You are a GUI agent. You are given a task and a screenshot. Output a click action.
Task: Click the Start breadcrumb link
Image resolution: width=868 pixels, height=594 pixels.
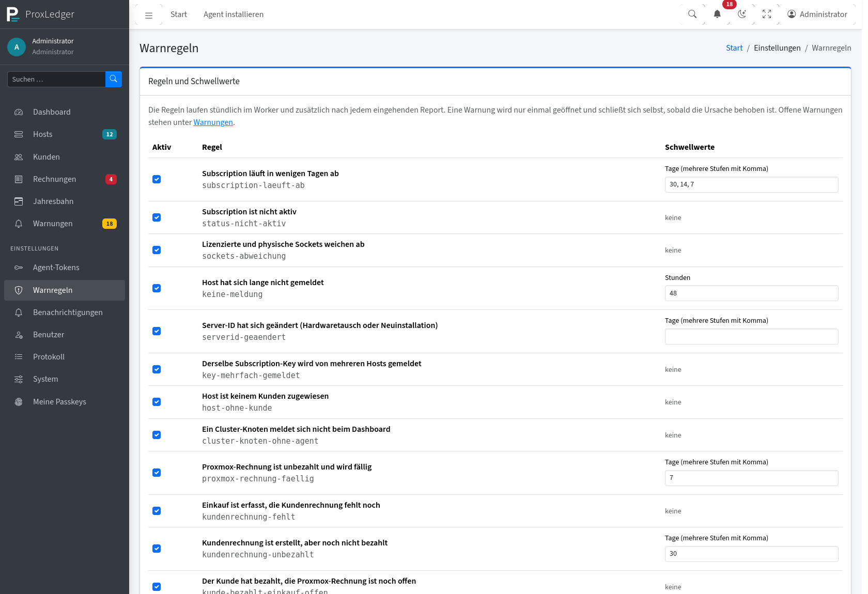click(734, 48)
